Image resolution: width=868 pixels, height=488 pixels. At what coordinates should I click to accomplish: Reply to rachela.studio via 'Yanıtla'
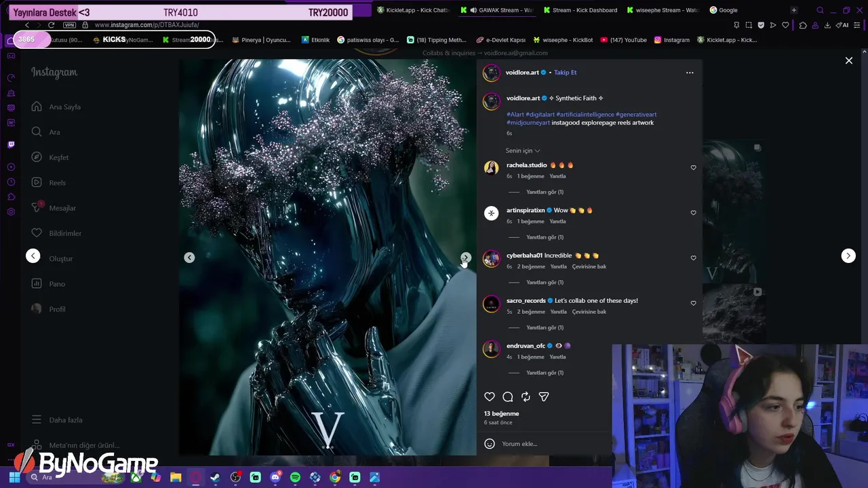[557, 176]
